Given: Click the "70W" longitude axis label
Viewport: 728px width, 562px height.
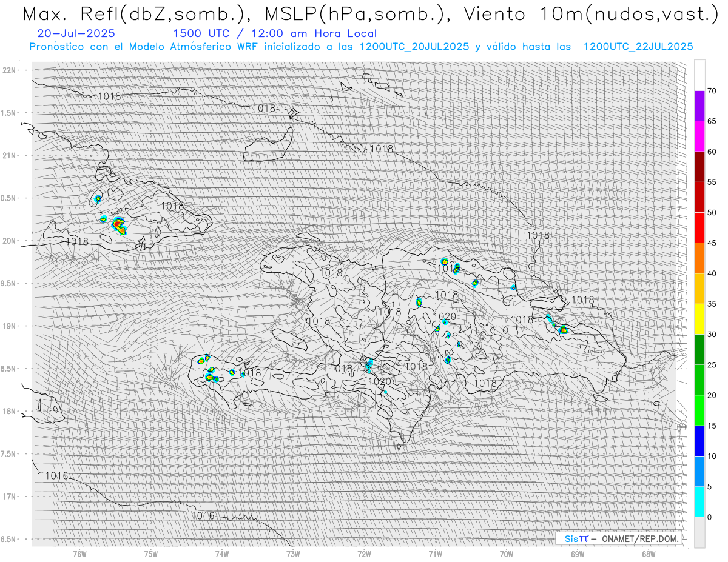Looking at the screenshot, I should coord(507,554).
